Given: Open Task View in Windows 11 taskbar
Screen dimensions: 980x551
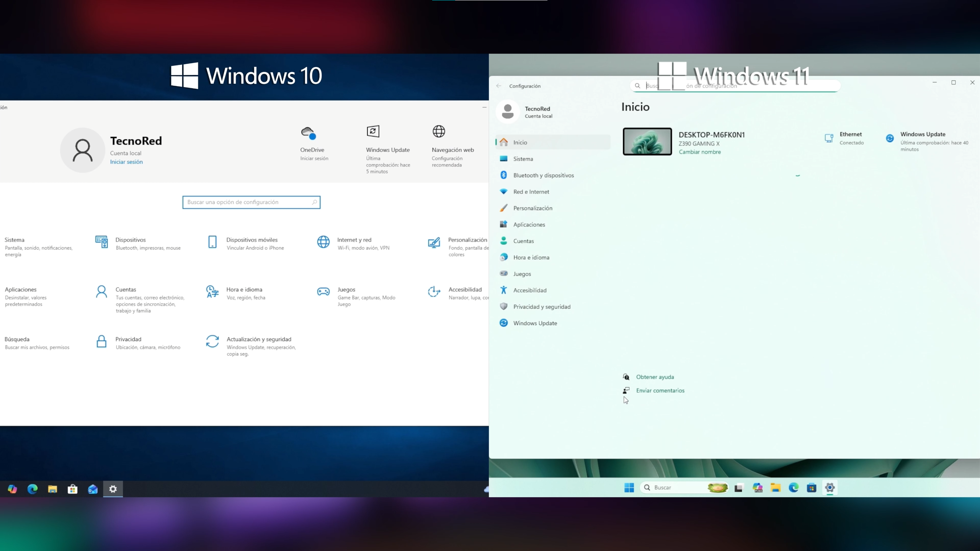Looking at the screenshot, I should coord(739,487).
